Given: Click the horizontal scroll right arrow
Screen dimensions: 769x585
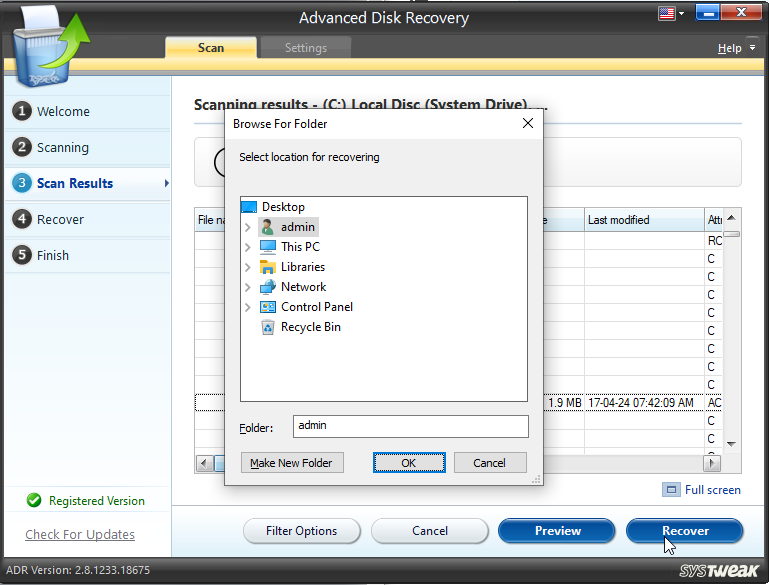Looking at the screenshot, I should point(712,463).
